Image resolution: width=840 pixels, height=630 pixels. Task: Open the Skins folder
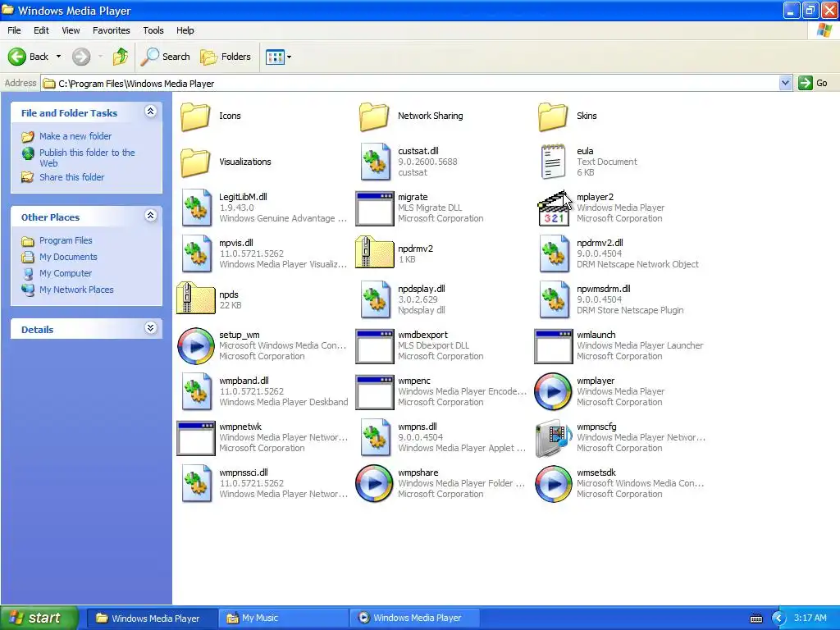(x=553, y=116)
